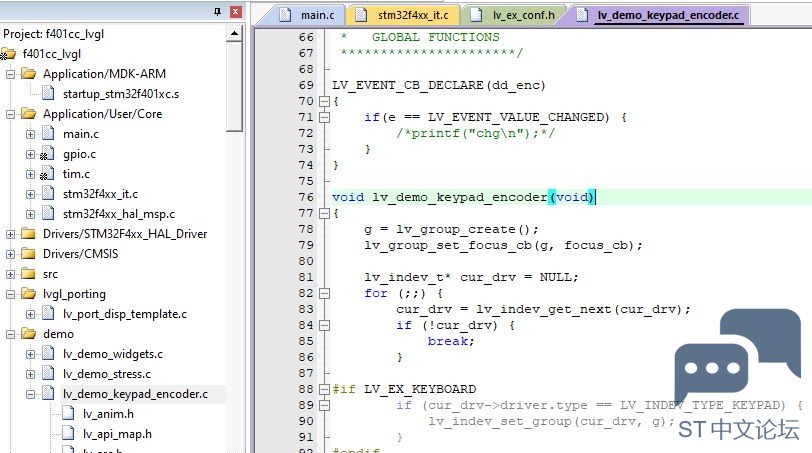This screenshot has height=453, width=812.
Task: Expand the Drivers/CMSIS group
Action: (x=10, y=254)
